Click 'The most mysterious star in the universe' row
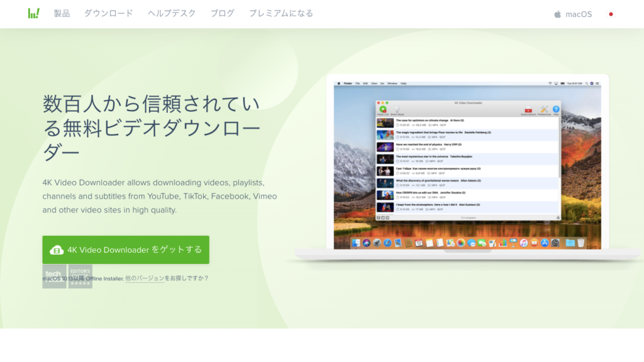 [468, 159]
